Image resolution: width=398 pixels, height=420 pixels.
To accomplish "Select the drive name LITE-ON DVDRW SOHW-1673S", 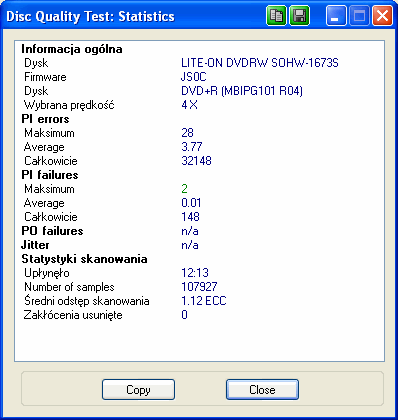I will [260, 63].
